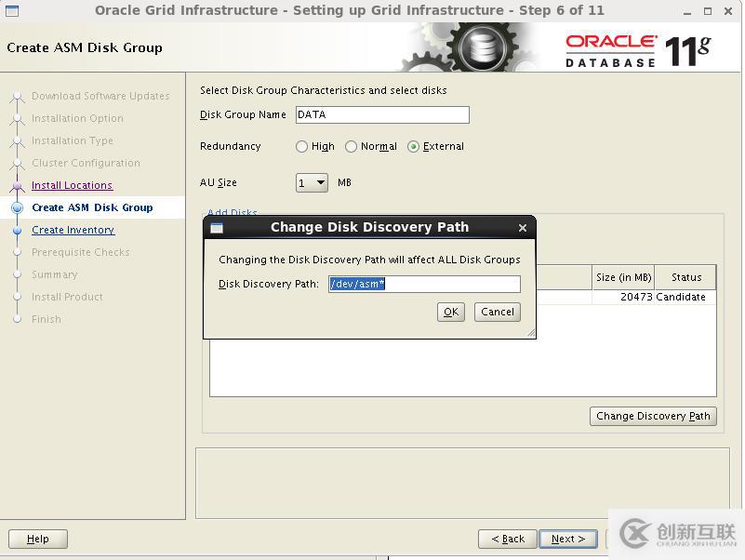Click Cluster Configuration step

point(86,163)
